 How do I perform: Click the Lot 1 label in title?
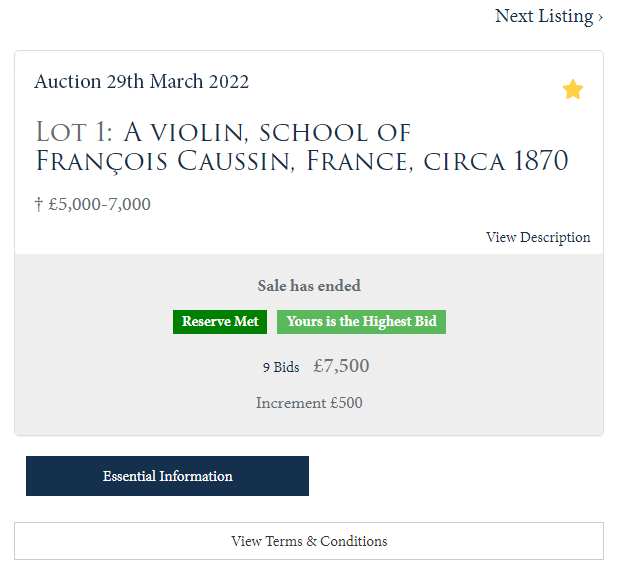tap(73, 133)
